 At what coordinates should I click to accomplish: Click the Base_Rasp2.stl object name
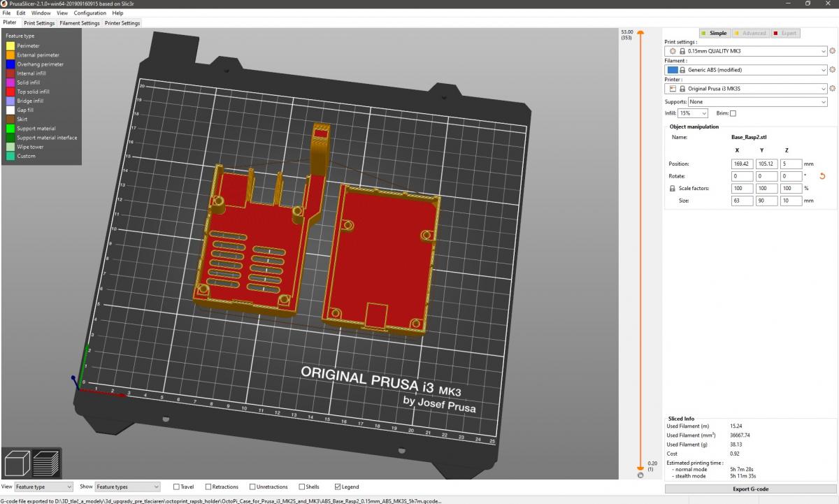(x=750, y=137)
